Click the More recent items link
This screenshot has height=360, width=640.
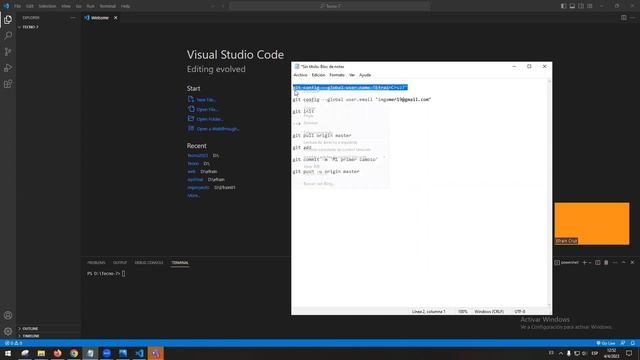tap(193, 196)
